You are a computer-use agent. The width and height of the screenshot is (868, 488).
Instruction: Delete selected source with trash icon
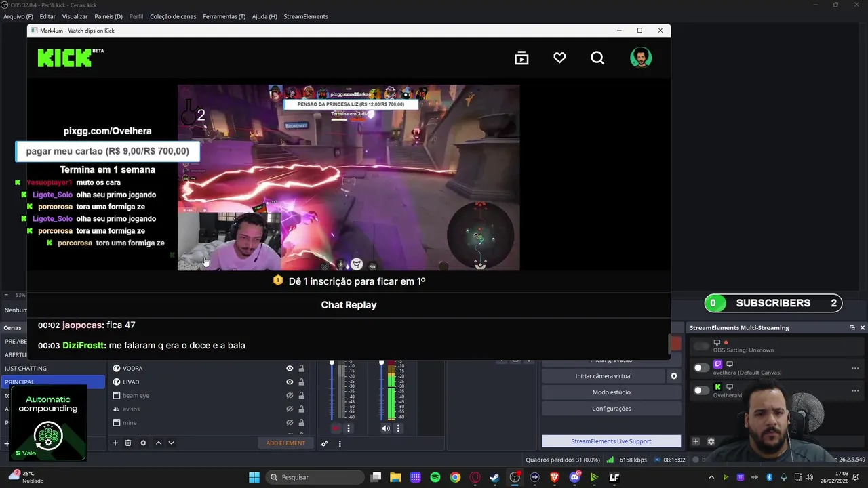pyautogui.click(x=128, y=443)
